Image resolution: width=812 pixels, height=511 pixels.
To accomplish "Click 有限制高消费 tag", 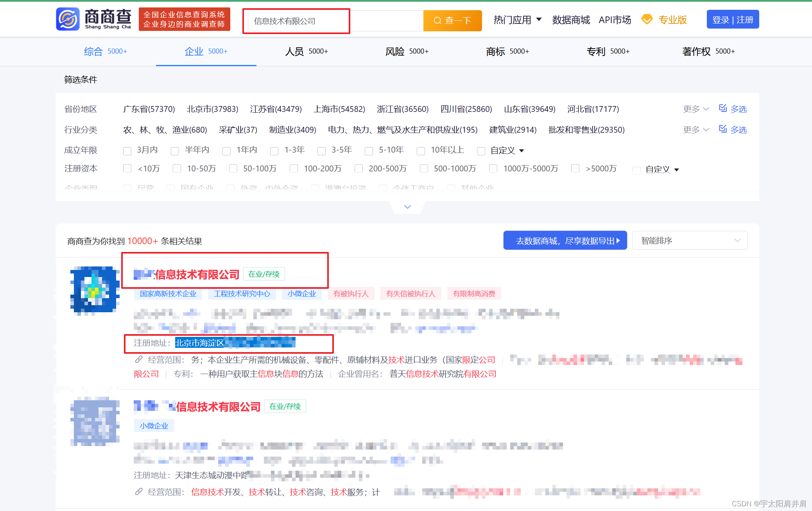I will (x=474, y=293).
